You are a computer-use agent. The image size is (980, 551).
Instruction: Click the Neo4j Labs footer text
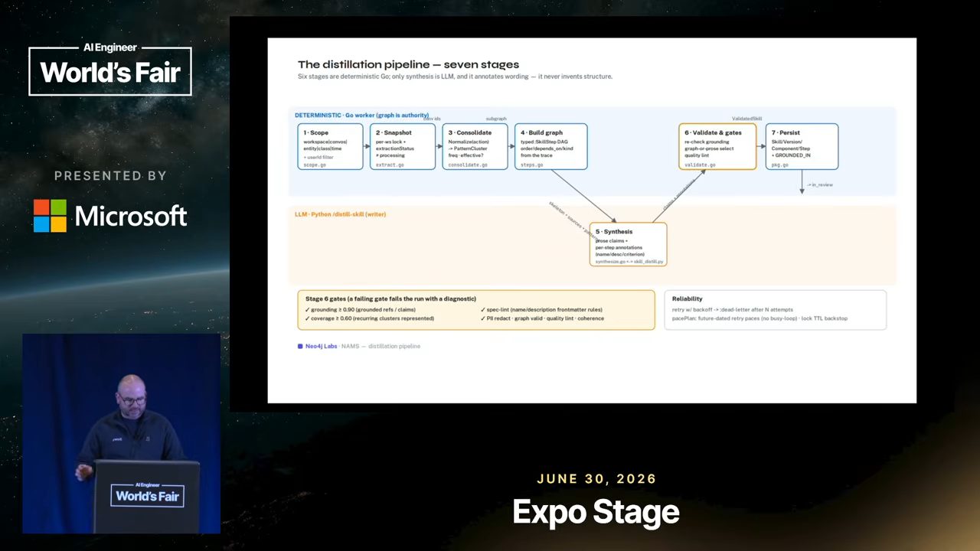pyautogui.click(x=321, y=346)
